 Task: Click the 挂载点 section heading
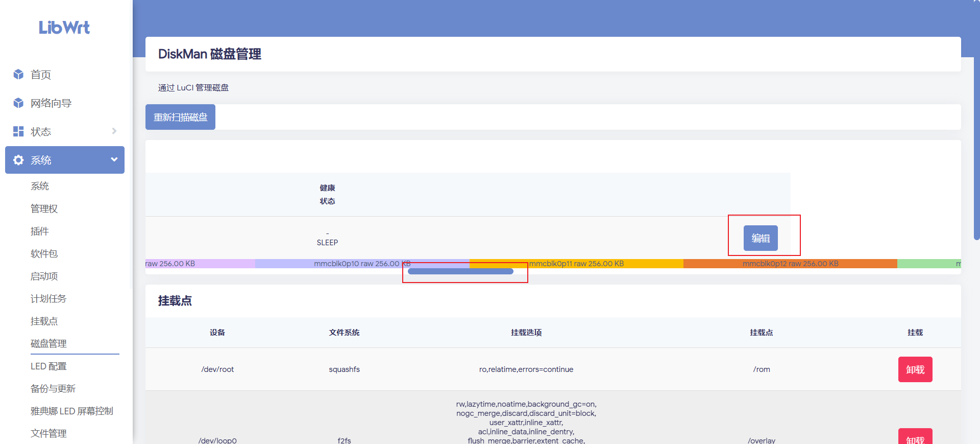175,301
